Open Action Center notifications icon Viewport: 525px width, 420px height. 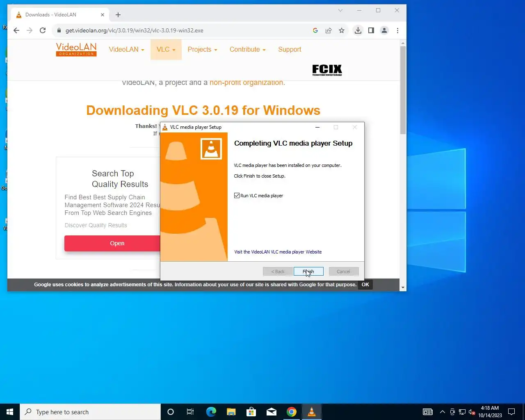pyautogui.click(x=511, y=412)
